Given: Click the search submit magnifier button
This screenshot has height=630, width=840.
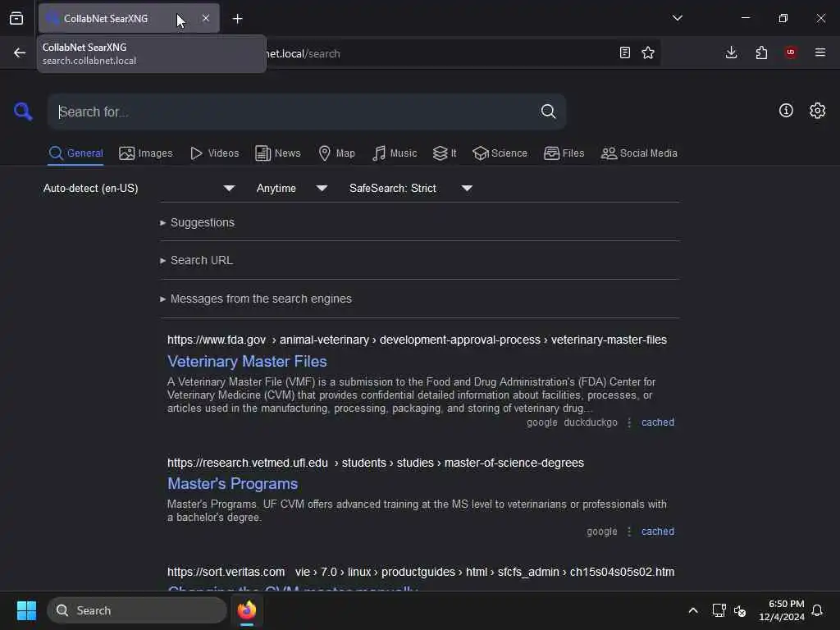Looking at the screenshot, I should [548, 112].
